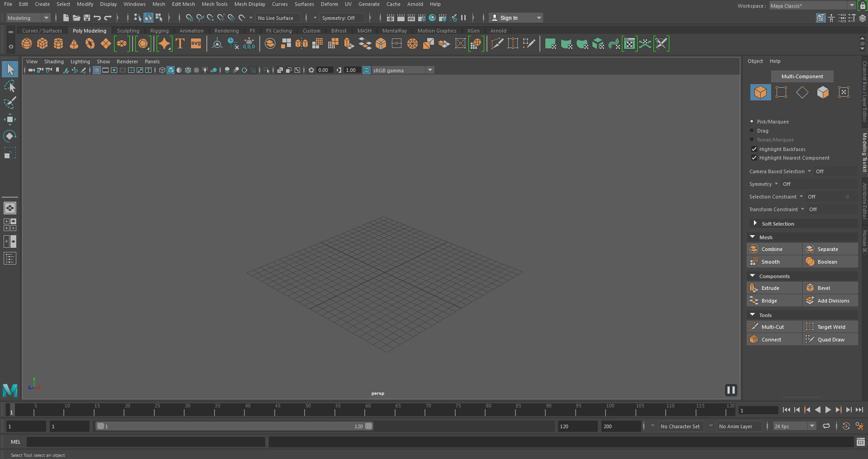Expand the Soft Selection section
The image size is (868, 459).
pos(755,223)
